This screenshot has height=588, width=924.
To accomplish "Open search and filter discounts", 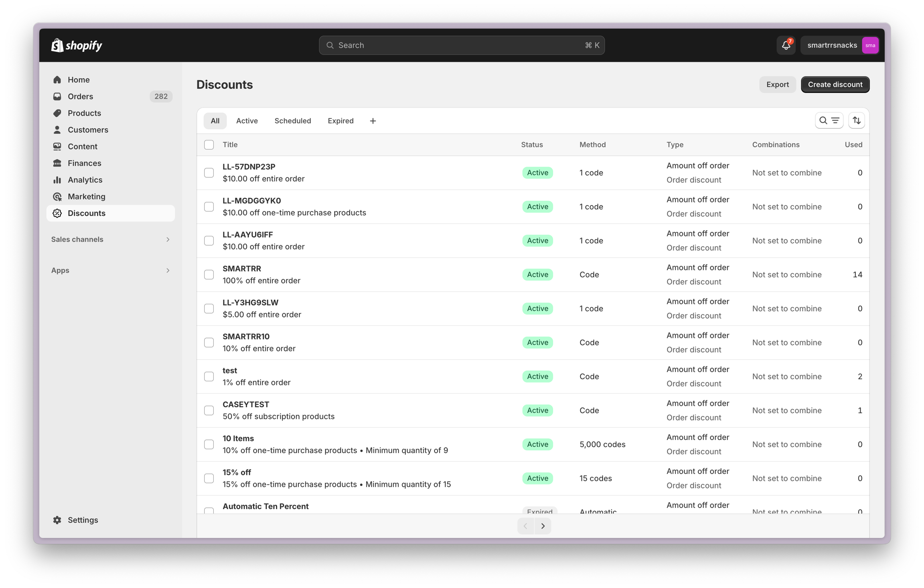I will pos(829,120).
